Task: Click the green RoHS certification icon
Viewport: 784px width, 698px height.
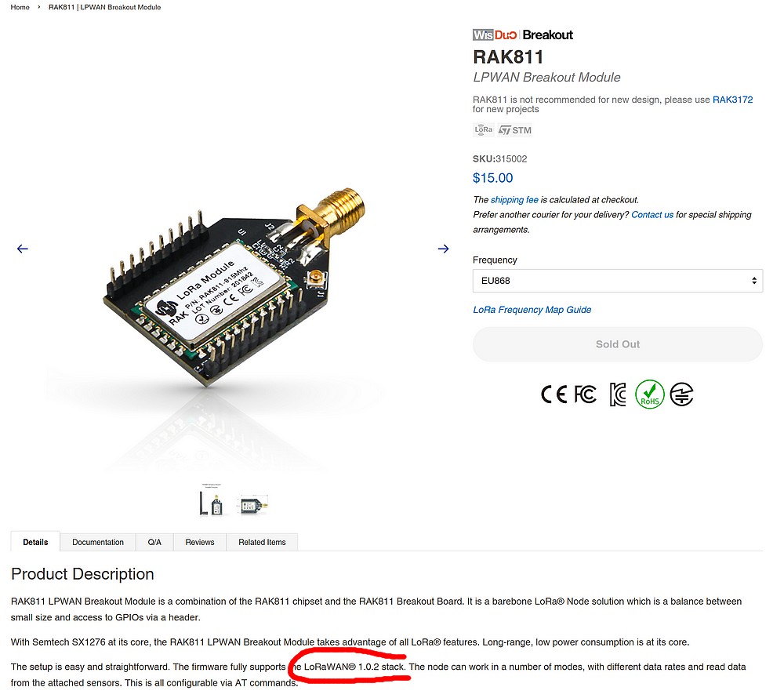Action: click(649, 394)
